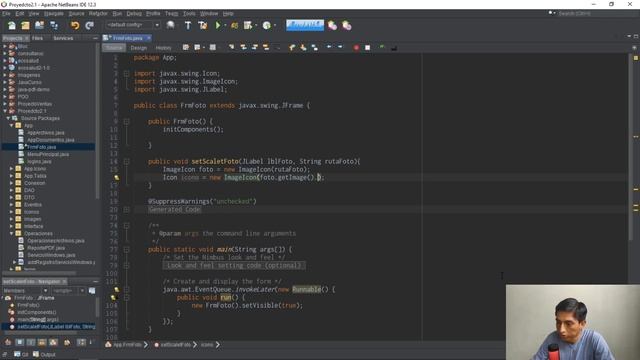640x360 pixels.
Task: Open the Source menu
Action: [76, 13]
